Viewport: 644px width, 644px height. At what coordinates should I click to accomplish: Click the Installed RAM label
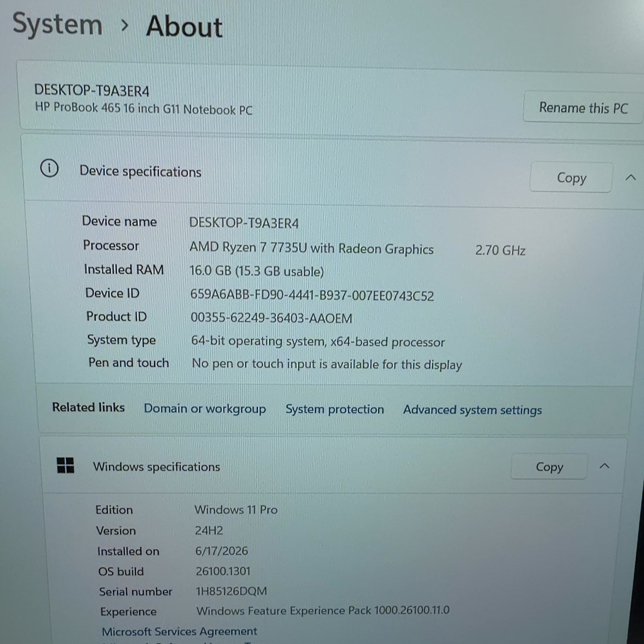(124, 269)
